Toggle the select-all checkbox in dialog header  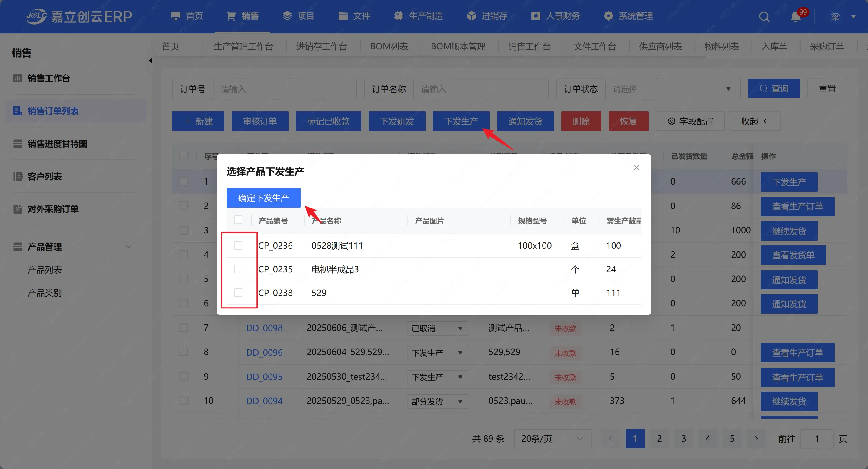pyautogui.click(x=238, y=220)
